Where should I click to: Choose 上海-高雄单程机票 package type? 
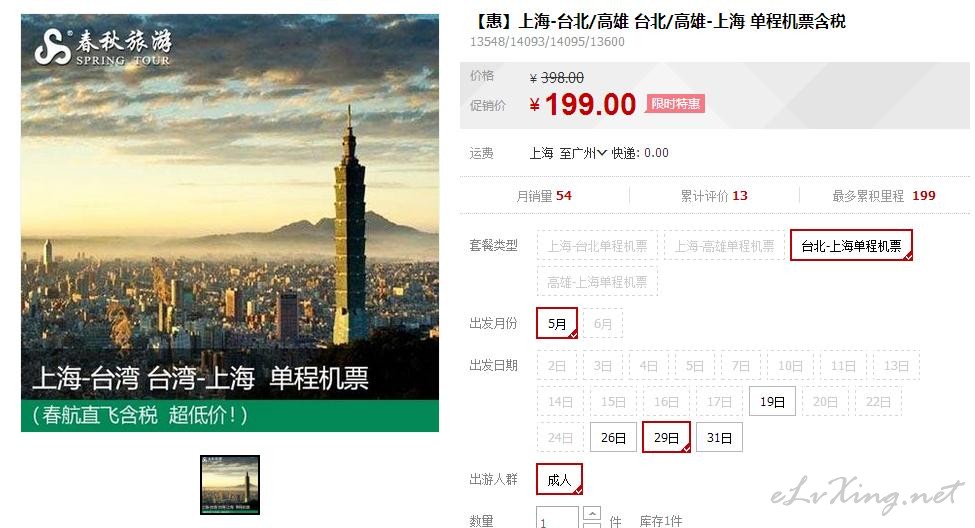724,246
